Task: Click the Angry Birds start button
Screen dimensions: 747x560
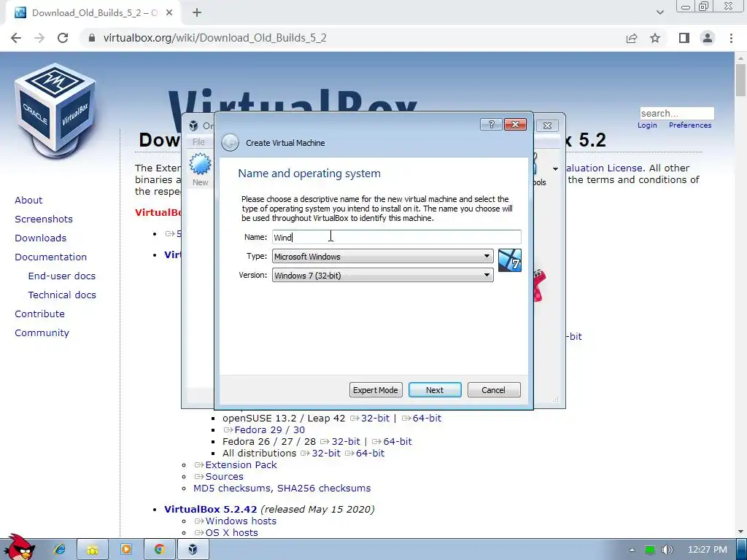Action: pyautogui.click(x=18, y=548)
